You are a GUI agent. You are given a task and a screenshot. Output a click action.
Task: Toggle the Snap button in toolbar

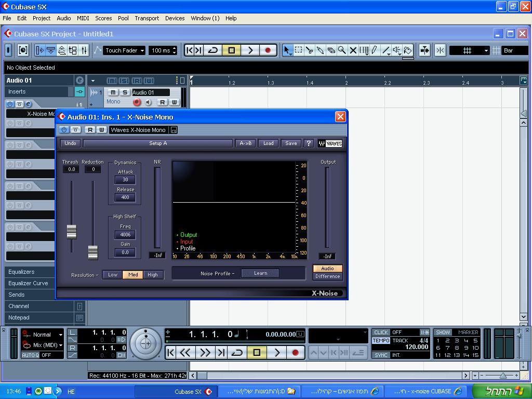[x=440, y=50]
